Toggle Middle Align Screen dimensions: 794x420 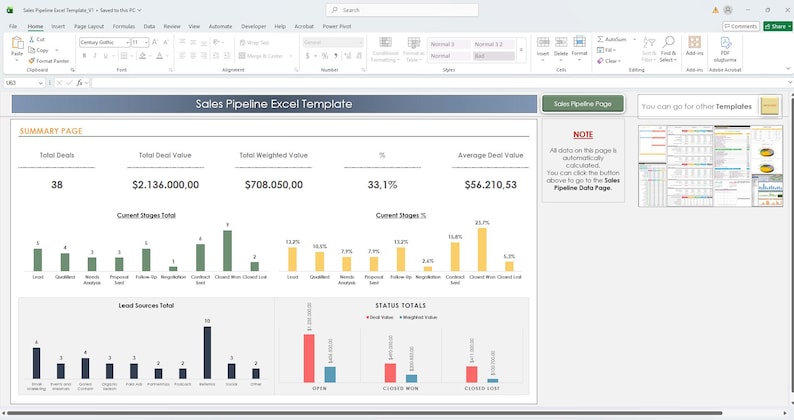tap(193, 42)
